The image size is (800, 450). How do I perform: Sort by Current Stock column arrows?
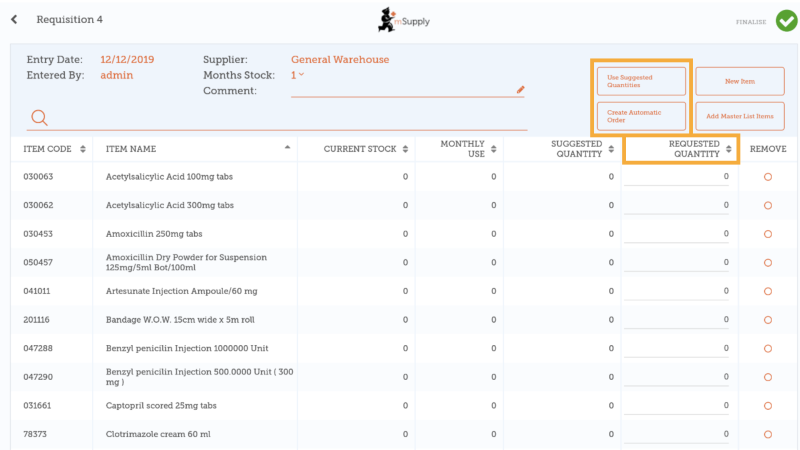405,149
